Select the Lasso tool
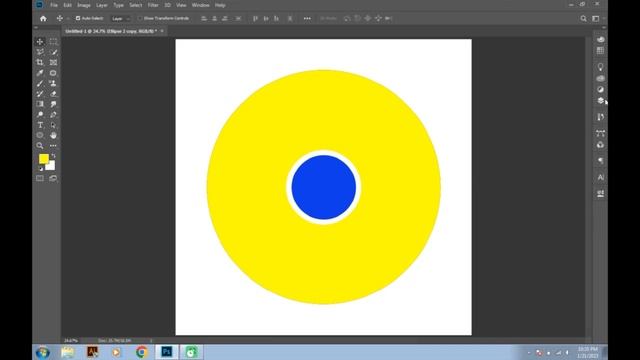The width and height of the screenshot is (640, 360). point(40,52)
